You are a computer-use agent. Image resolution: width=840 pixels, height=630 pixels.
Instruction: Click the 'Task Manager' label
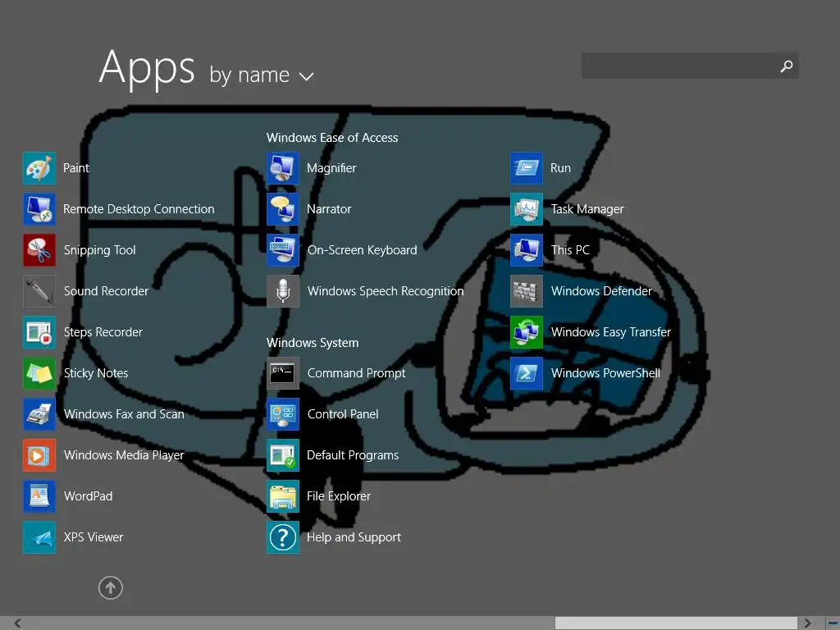point(587,209)
